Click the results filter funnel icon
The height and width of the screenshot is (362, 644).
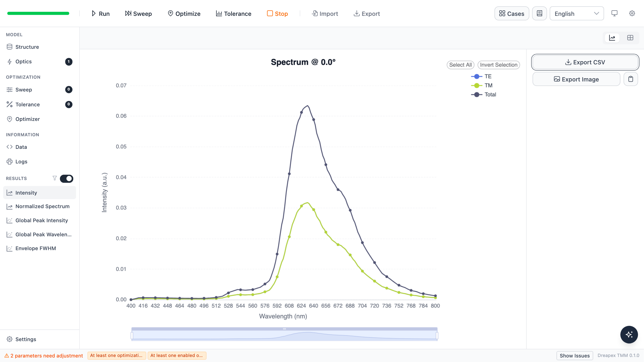pos(55,178)
